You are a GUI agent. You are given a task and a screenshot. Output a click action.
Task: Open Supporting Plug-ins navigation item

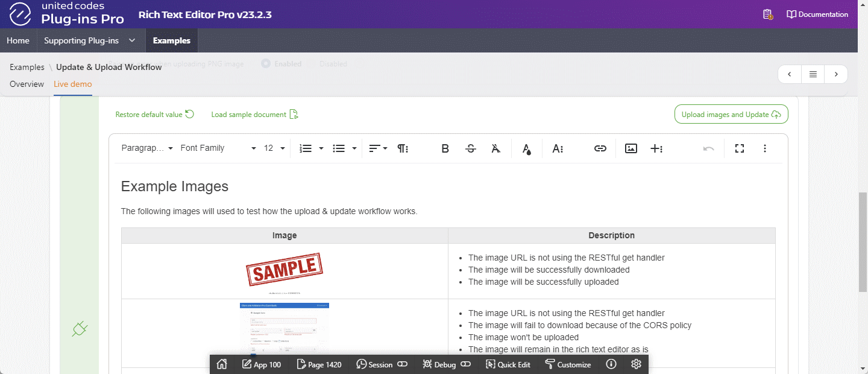coord(81,41)
